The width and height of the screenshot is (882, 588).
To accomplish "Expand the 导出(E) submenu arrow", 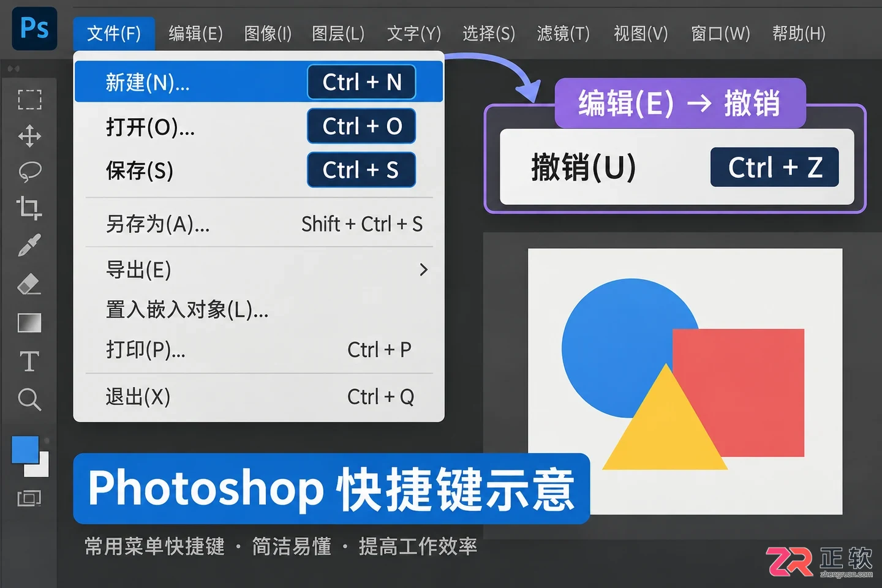I will [x=423, y=269].
